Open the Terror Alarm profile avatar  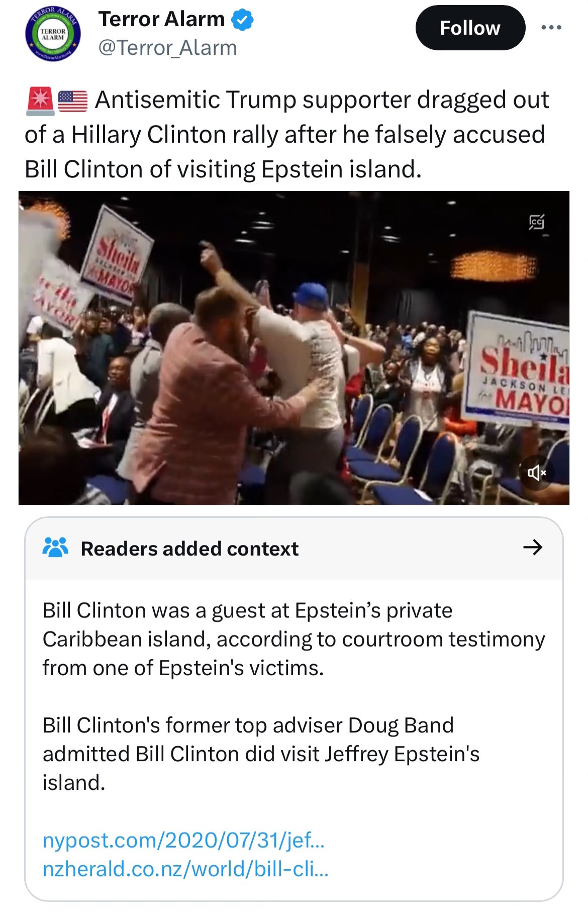[53, 35]
